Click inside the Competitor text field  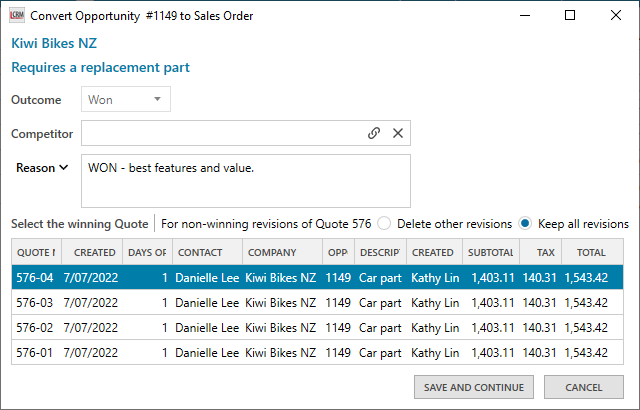coord(220,133)
